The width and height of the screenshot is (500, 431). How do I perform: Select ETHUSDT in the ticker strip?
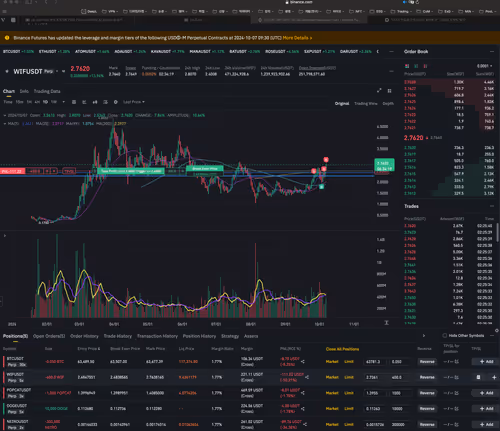pyautogui.click(x=47, y=52)
